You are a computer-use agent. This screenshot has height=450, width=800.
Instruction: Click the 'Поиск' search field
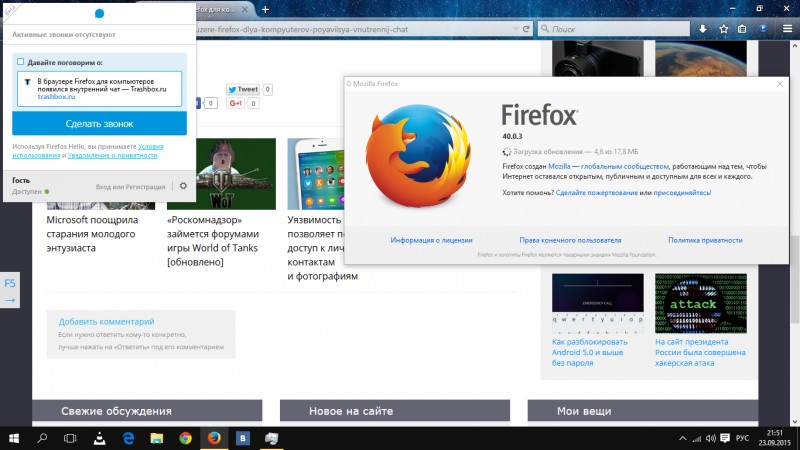(x=600, y=30)
